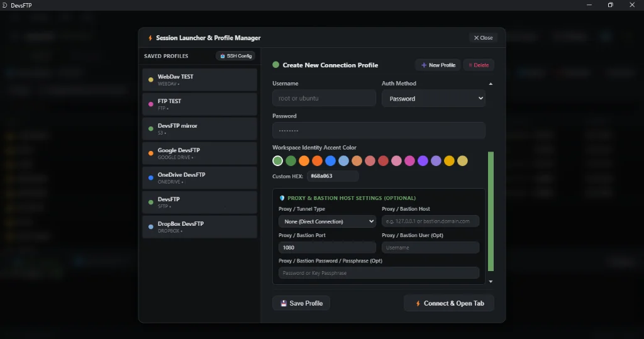This screenshot has height=339, width=644.
Task: Select the vivid purple accent swatch
Action: pos(423,160)
